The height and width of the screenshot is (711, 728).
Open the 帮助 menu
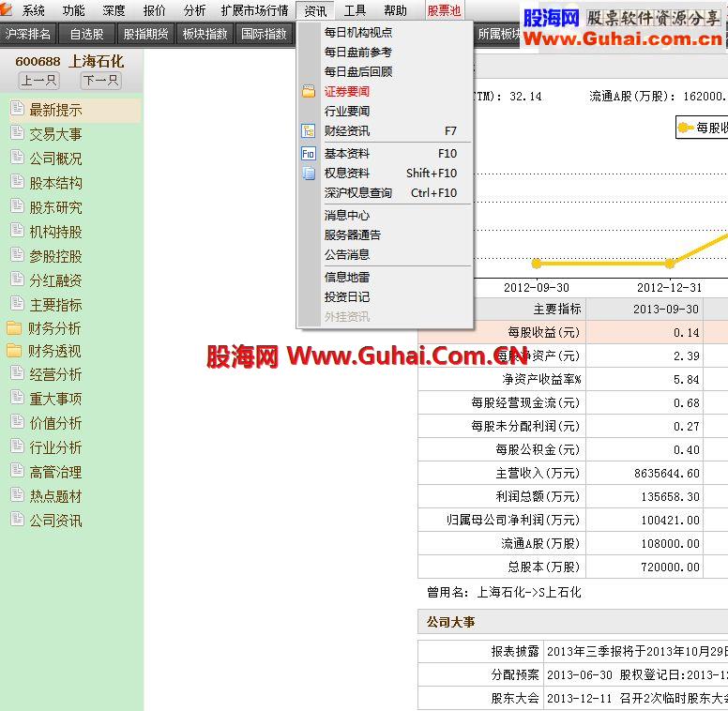pyautogui.click(x=395, y=10)
